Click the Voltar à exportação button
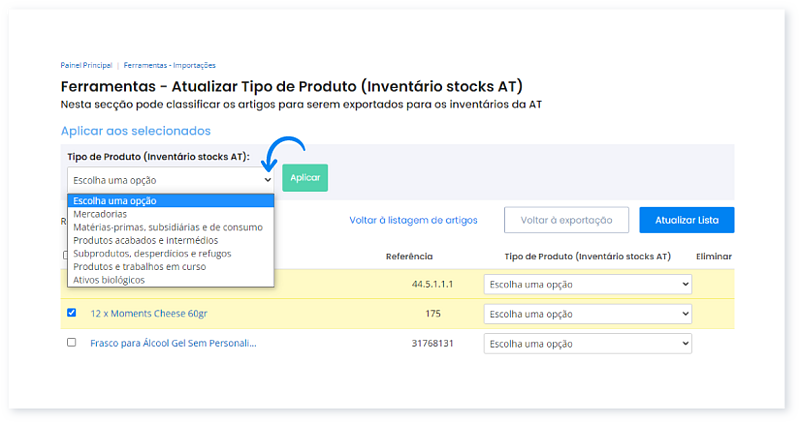The height and width of the screenshot is (423, 800). pyautogui.click(x=566, y=220)
